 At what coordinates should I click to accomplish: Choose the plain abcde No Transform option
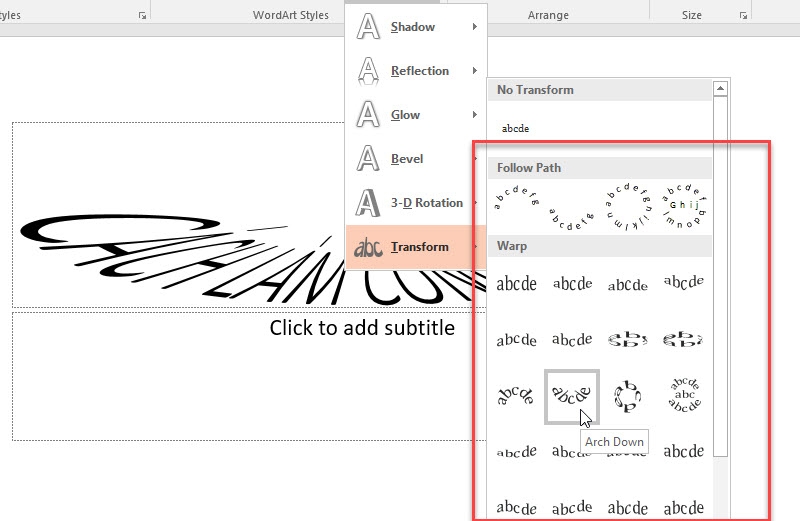point(516,129)
